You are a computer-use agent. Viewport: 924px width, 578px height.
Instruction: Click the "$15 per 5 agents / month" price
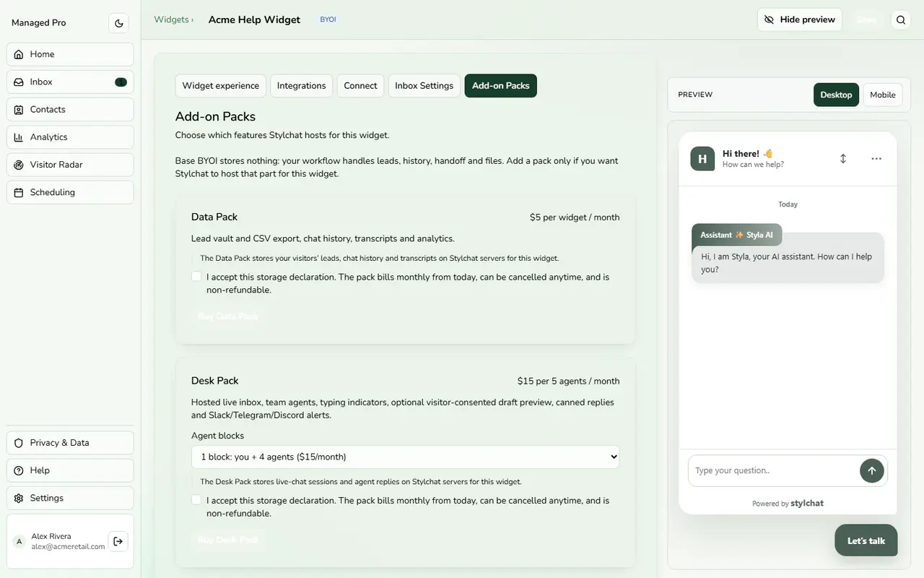tap(569, 381)
